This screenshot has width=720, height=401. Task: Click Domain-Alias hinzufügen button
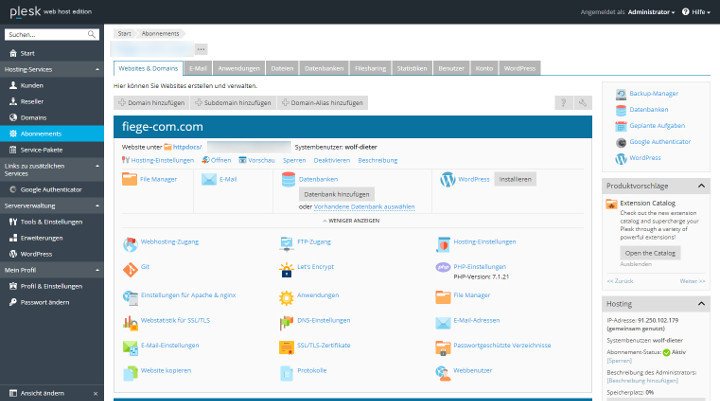click(x=322, y=103)
